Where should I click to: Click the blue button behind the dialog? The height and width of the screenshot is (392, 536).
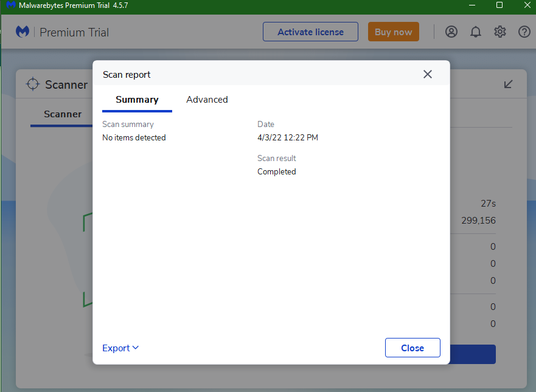coord(472,354)
